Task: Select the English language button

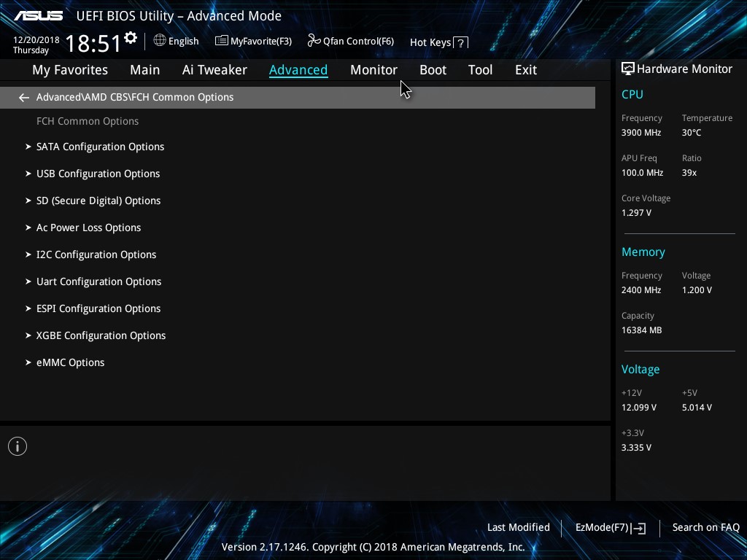Action: [177, 41]
